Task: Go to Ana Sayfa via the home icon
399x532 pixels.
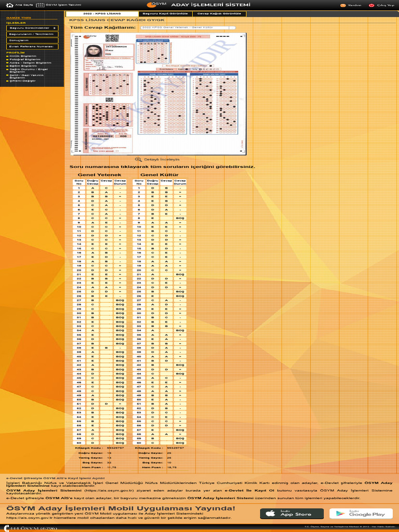Action: [x=10, y=5]
